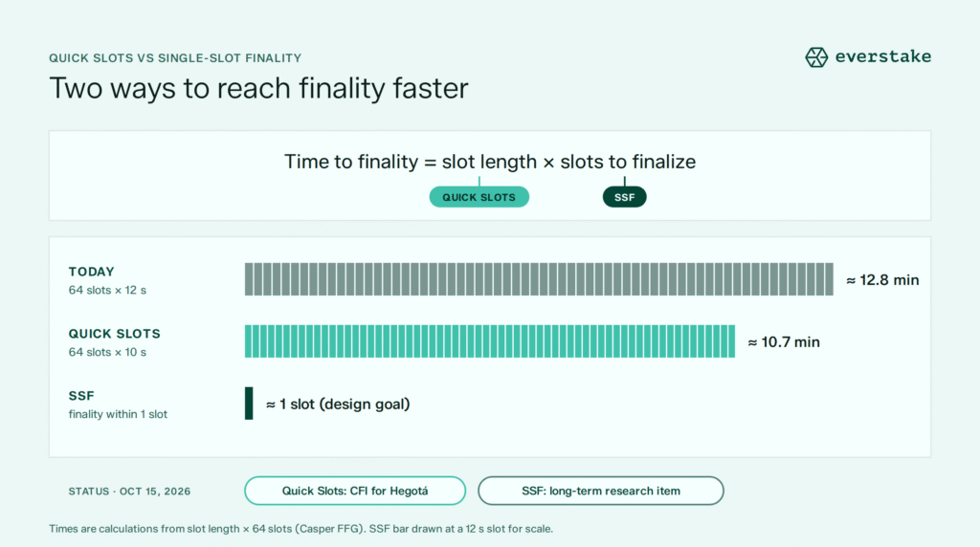The image size is (980, 547).
Task: Click the 'Quick Slots: CFI for Hegotá' pill
Action: [355, 491]
